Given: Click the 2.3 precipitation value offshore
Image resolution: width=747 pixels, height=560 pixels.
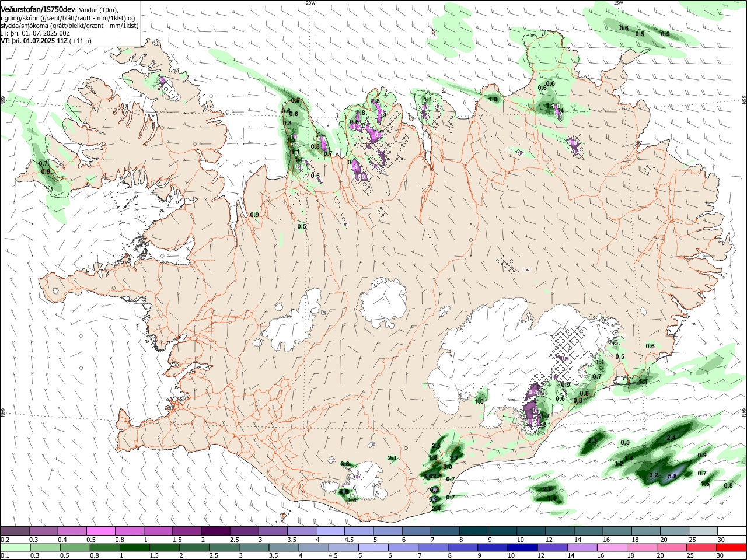Looking at the screenshot, I should (592, 440).
